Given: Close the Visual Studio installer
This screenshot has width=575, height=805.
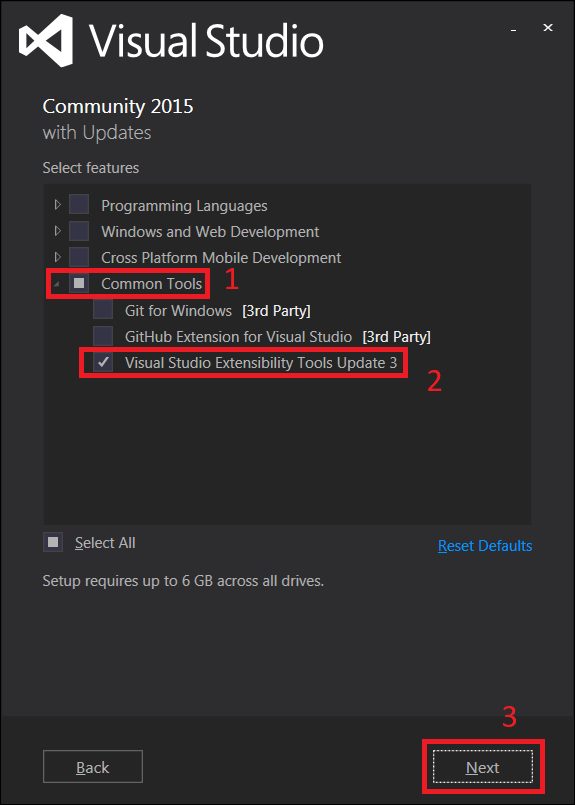Looking at the screenshot, I should (x=548, y=28).
